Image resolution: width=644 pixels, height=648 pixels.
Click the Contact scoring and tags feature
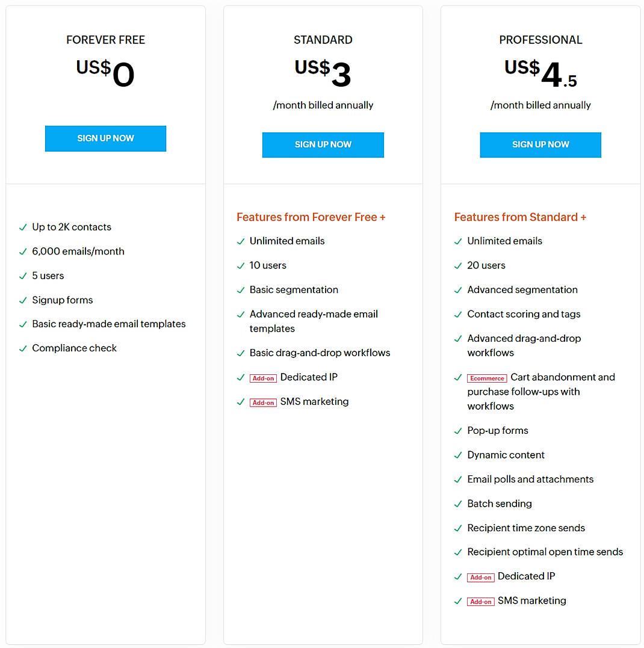tap(524, 314)
